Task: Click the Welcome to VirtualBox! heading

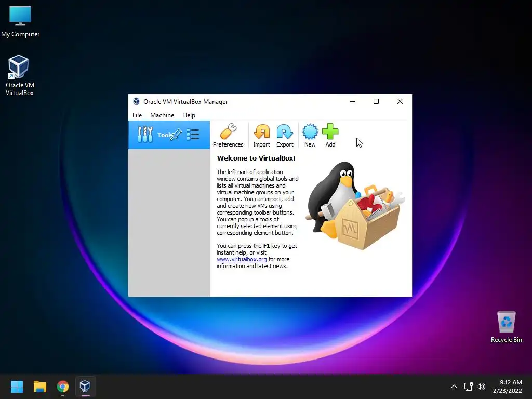Action: coord(256,158)
